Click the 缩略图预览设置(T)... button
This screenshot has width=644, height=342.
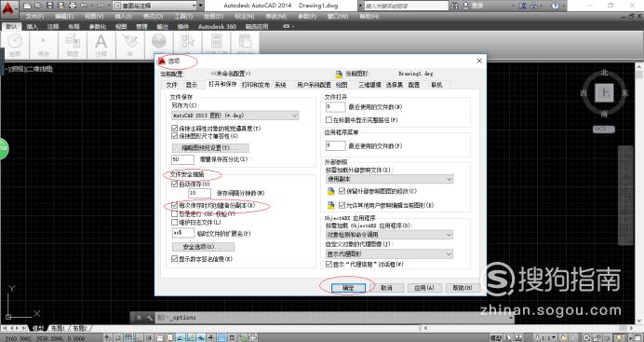pyautogui.click(x=210, y=147)
